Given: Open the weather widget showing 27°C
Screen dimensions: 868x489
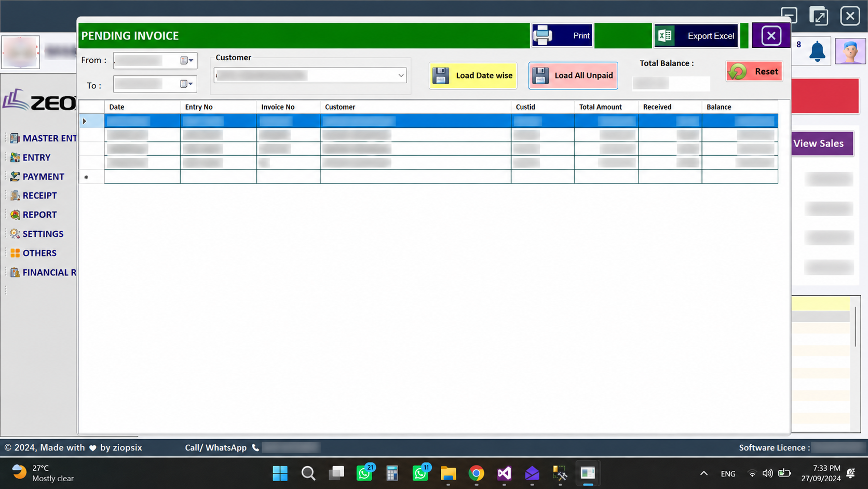Looking at the screenshot, I should tap(43, 473).
